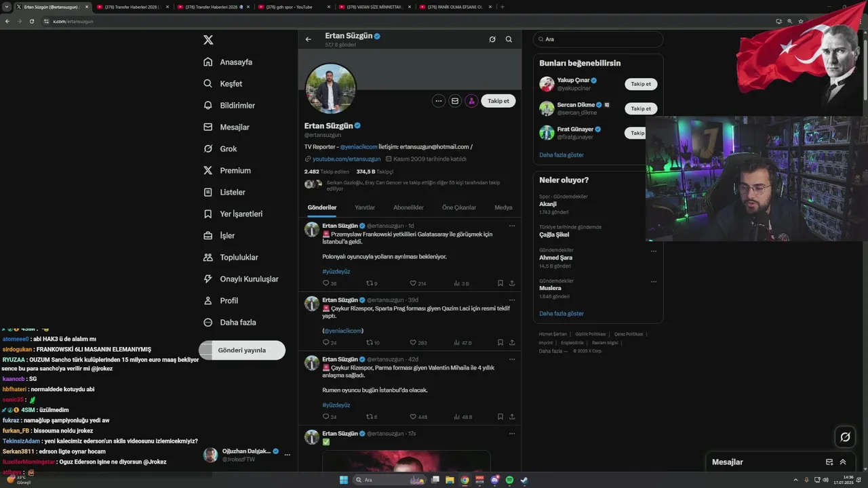Click the back arrow on profile header
This screenshot has height=488, width=868.
coord(309,39)
